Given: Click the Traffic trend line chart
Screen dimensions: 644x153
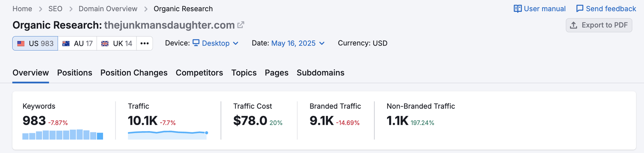Looking at the screenshot, I should (x=168, y=135).
